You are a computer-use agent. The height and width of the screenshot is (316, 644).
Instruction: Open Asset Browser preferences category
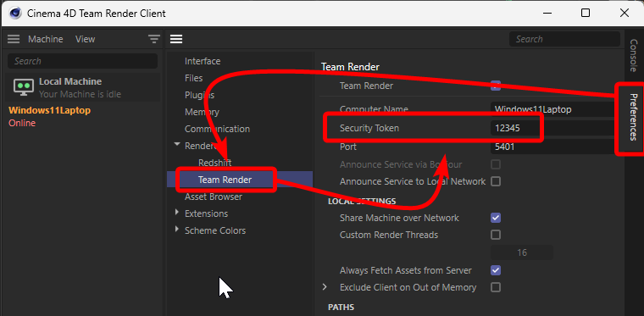click(x=214, y=197)
